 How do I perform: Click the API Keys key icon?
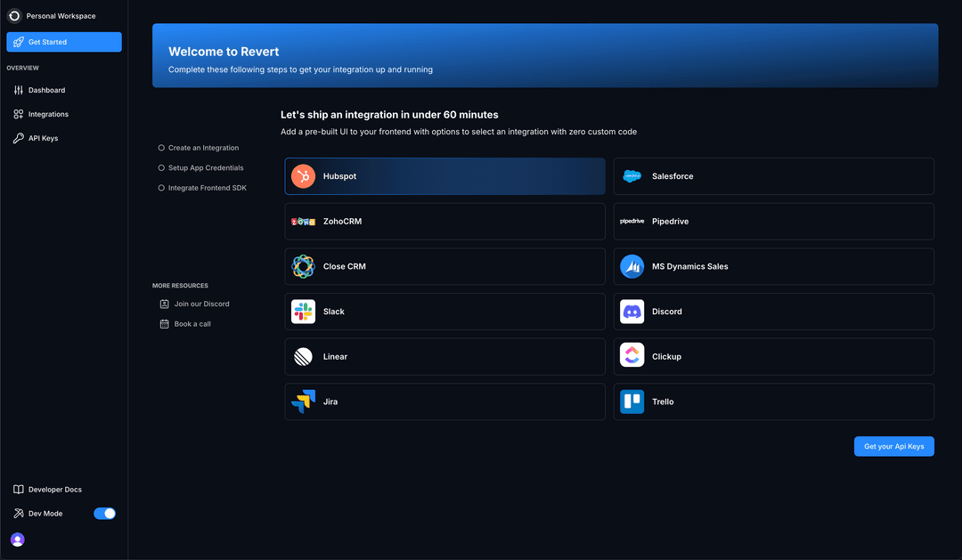19,138
